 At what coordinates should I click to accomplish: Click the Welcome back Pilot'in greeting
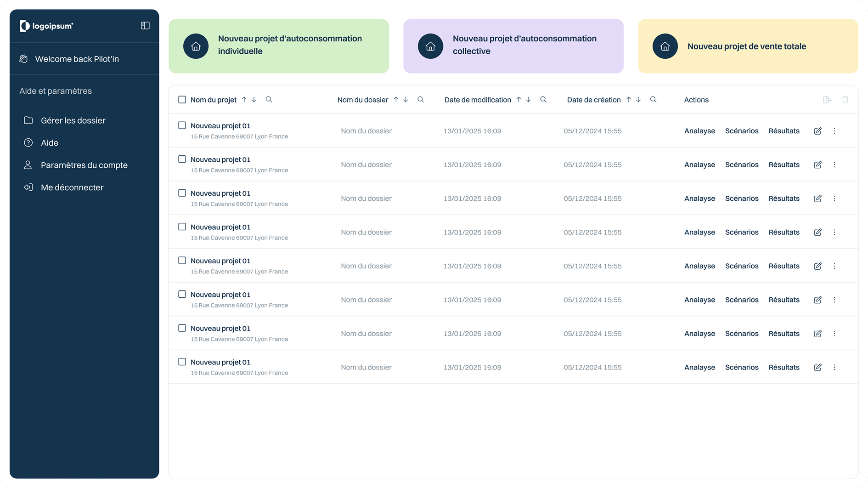tap(77, 59)
